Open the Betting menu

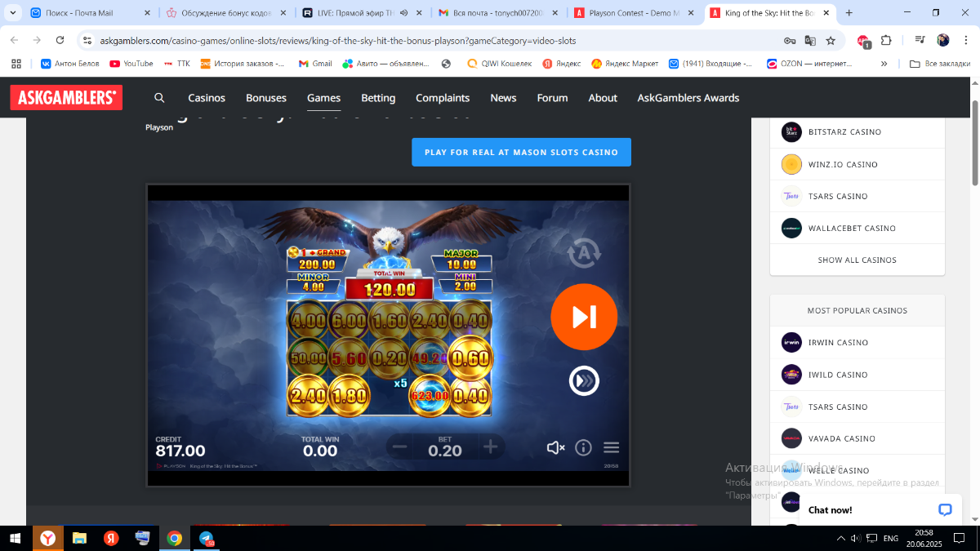click(x=378, y=98)
